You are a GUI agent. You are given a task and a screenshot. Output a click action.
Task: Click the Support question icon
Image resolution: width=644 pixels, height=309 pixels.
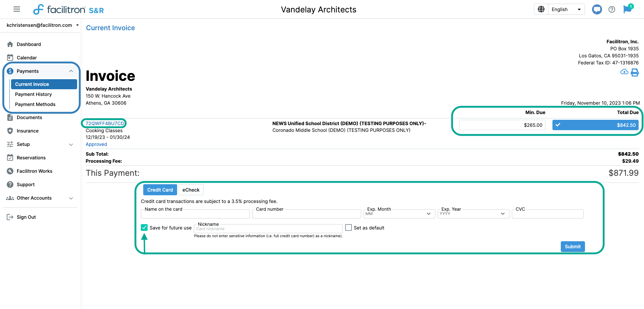tap(10, 185)
